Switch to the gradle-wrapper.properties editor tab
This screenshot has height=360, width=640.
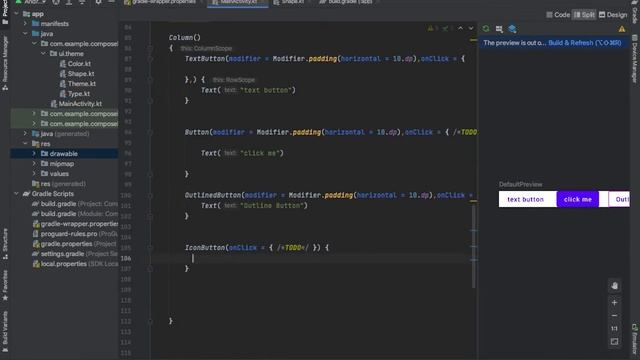pyautogui.click(x=161, y=2)
